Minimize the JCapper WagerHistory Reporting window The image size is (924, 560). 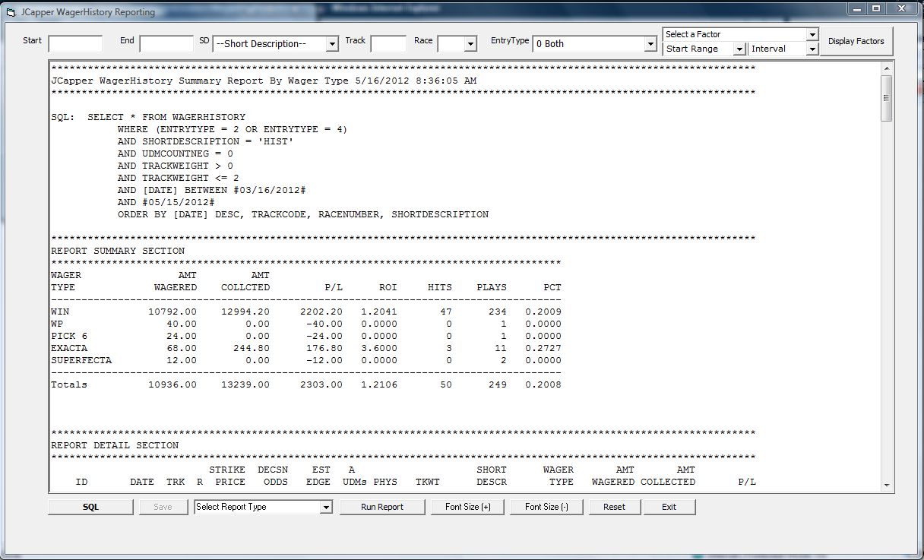click(x=858, y=8)
